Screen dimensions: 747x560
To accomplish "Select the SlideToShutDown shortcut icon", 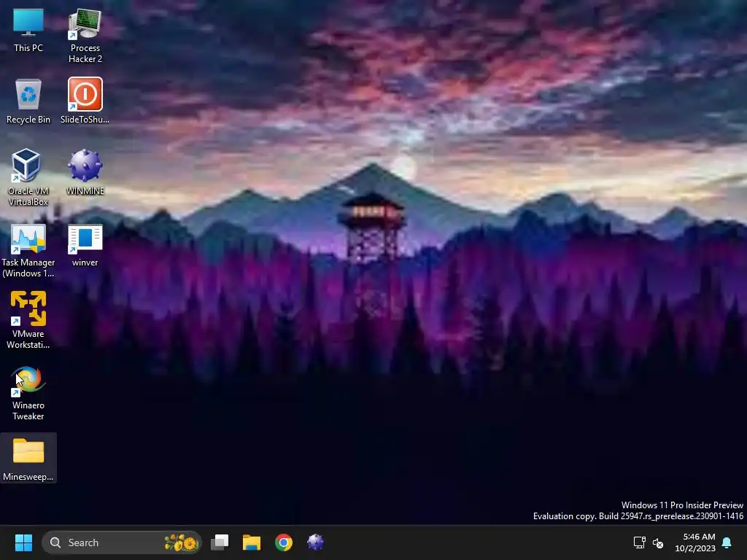I will [85, 101].
